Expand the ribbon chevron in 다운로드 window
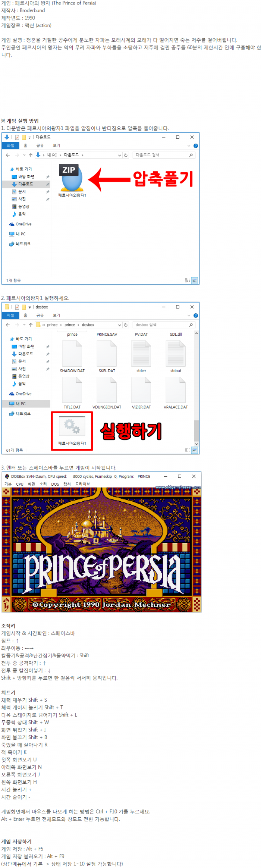Viewport: 261px width, 868px height. point(189,146)
